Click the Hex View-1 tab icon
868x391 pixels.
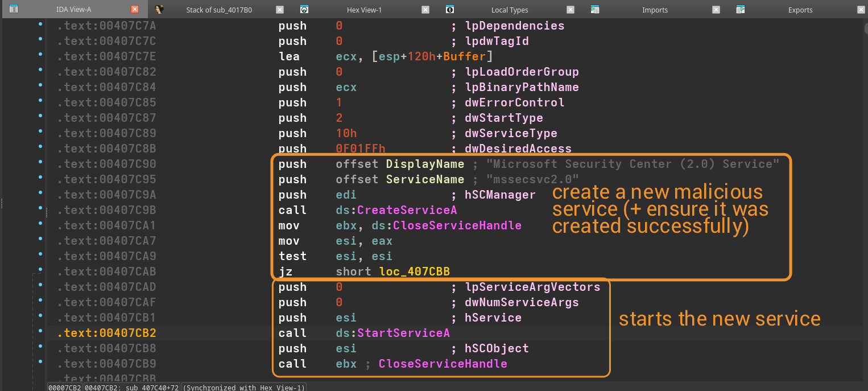point(304,10)
